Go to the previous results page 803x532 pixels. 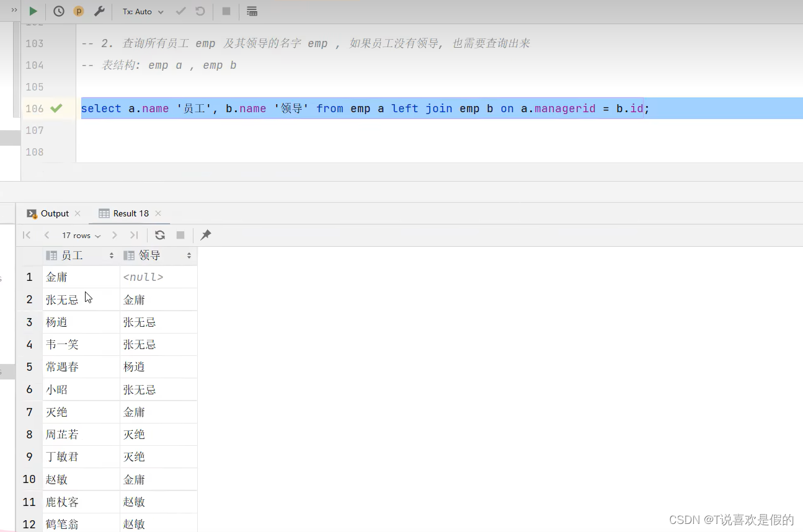point(47,235)
